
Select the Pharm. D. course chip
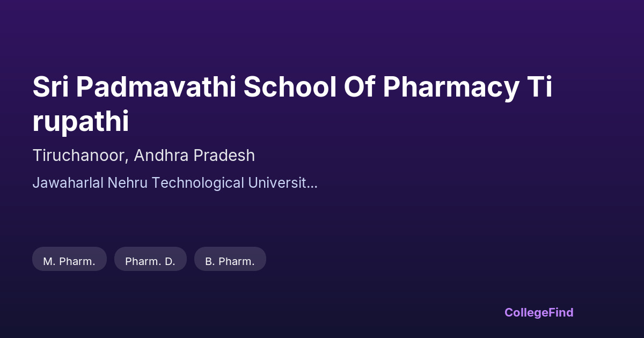point(150,261)
